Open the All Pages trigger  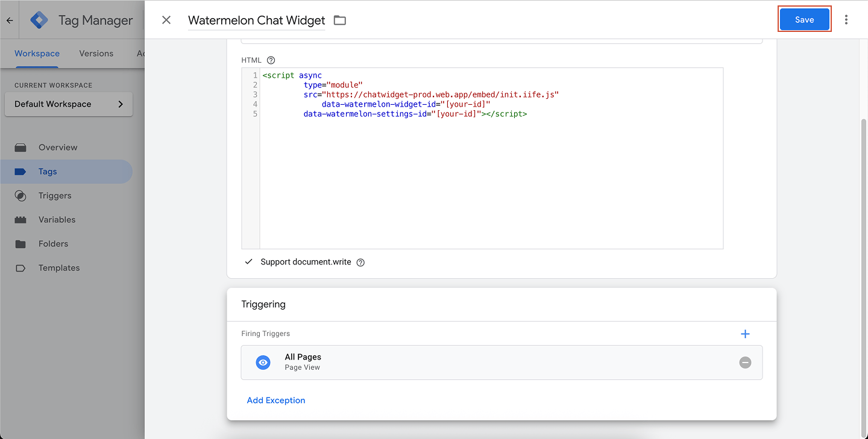click(502, 363)
